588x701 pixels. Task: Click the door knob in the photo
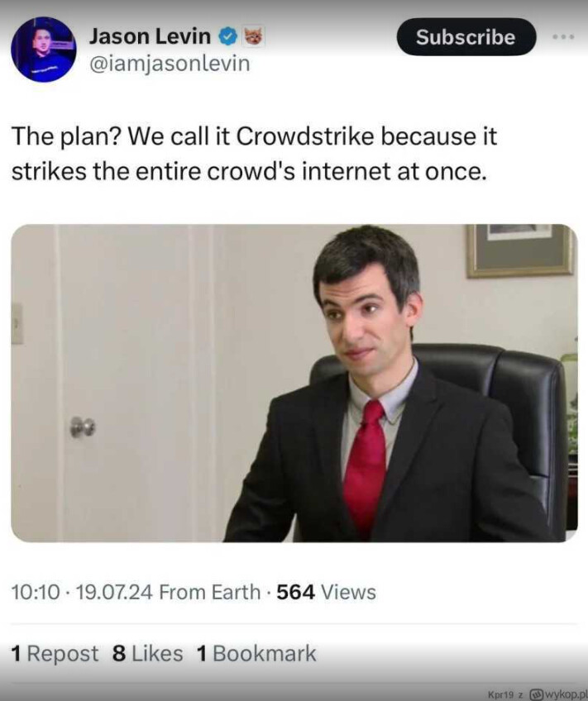coord(83,427)
